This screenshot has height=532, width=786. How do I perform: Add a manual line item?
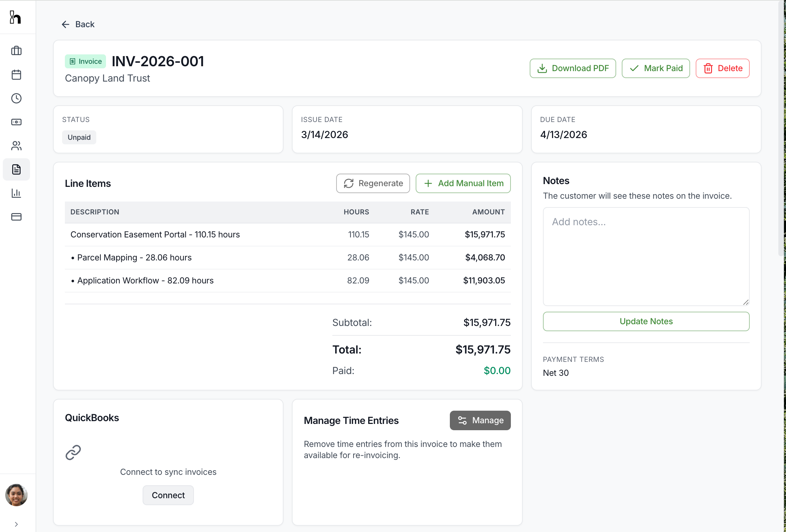pyautogui.click(x=463, y=183)
